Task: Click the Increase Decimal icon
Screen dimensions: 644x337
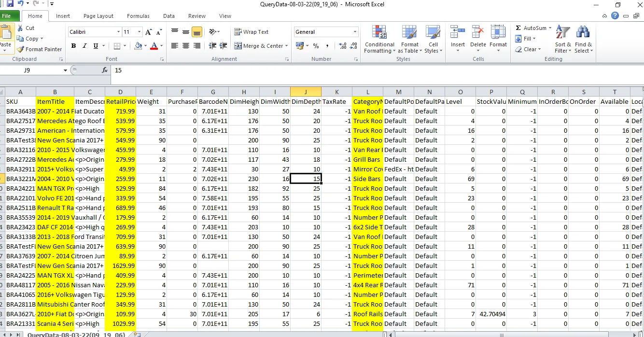Action: click(x=343, y=46)
